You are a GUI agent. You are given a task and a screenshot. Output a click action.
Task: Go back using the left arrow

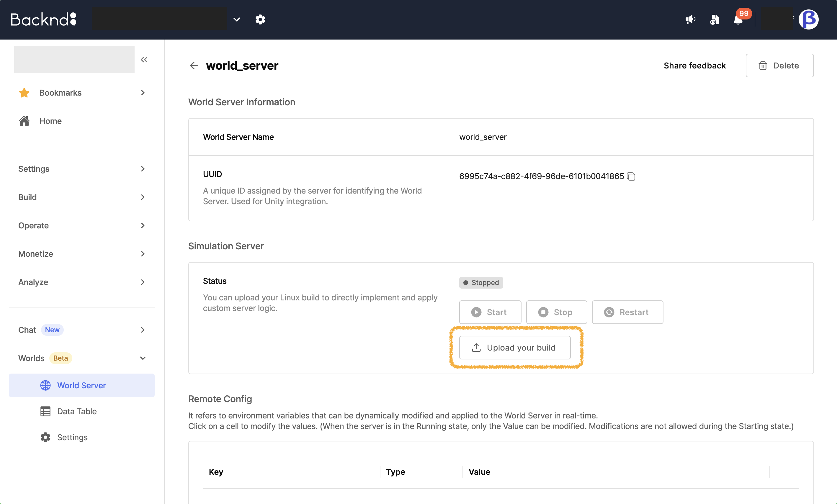pos(194,65)
